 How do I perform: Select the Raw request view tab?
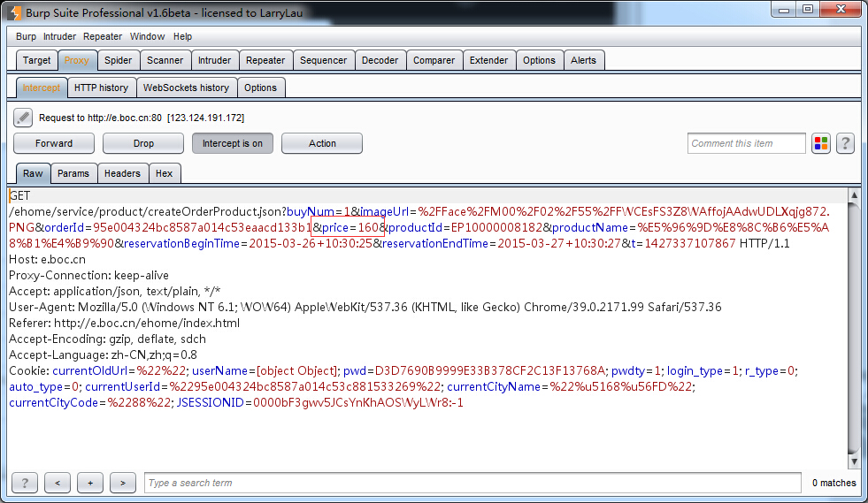pos(33,173)
